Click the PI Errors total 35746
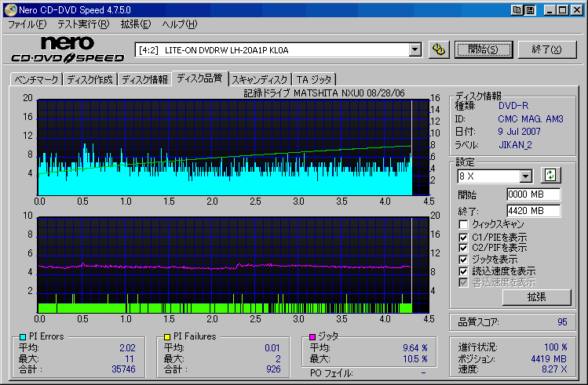 click(123, 369)
